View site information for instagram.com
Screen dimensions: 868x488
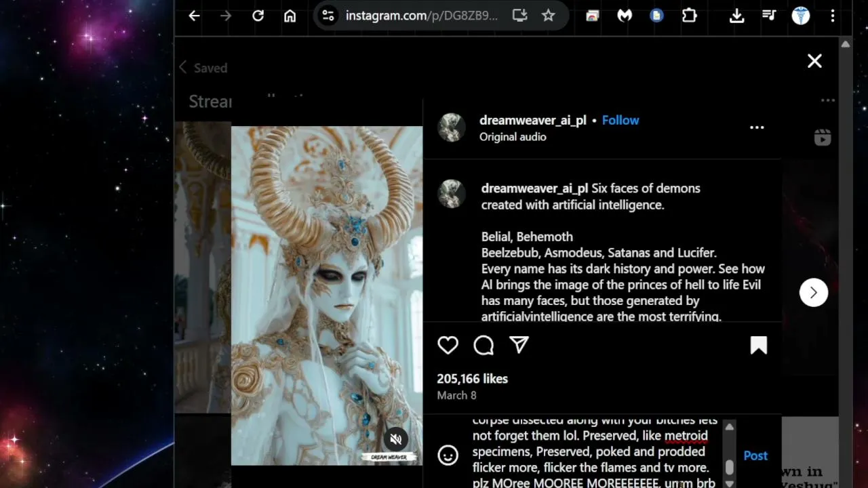click(328, 16)
